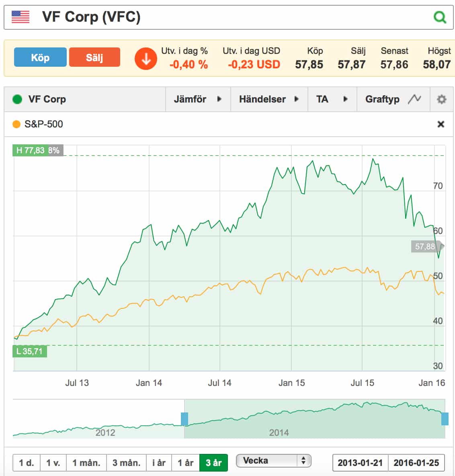Click the orange Sälj button

pos(94,57)
